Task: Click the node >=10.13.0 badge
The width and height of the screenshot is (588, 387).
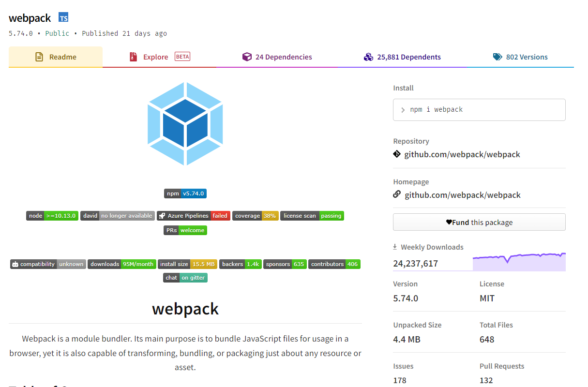Action: (52, 216)
